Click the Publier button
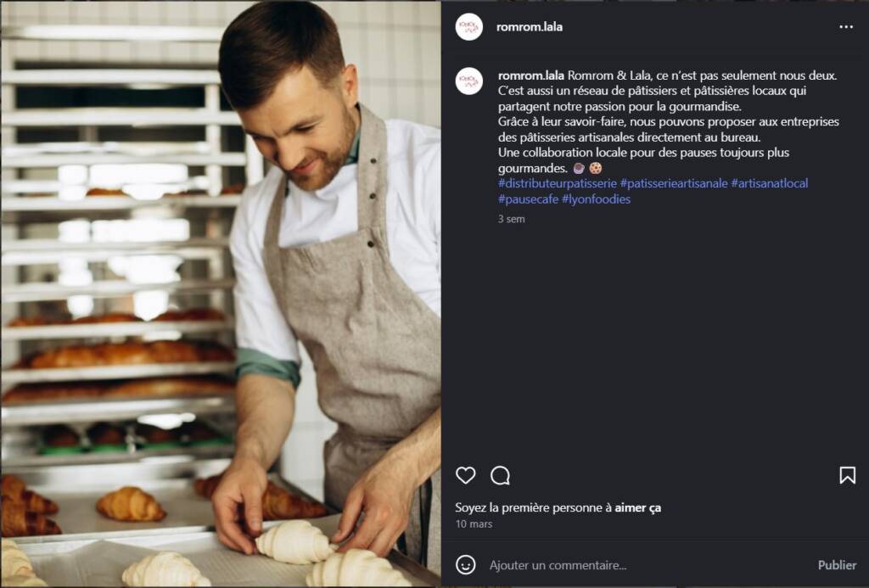Viewport: 869px width, 588px height. (837, 565)
